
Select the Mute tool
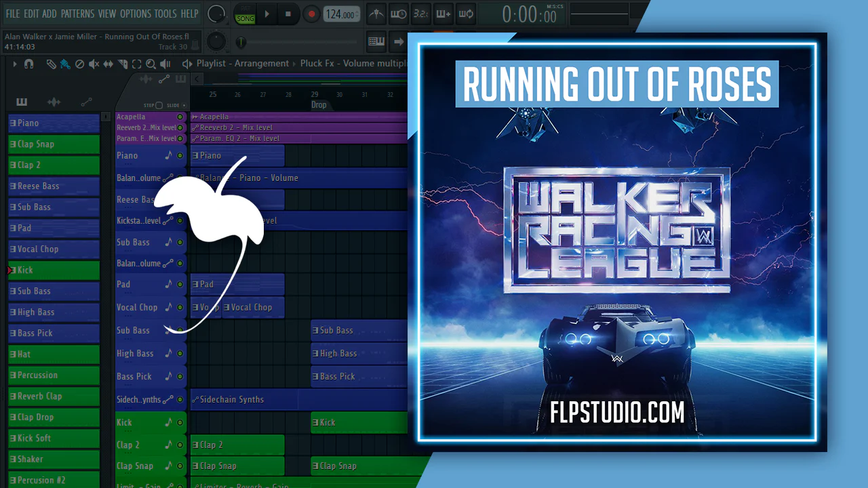point(94,64)
